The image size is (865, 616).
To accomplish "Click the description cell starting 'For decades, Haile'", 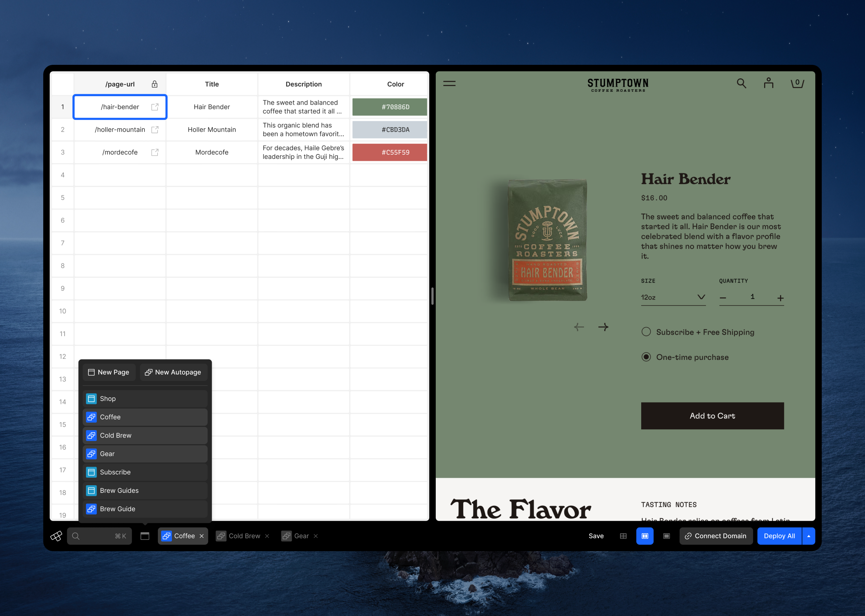I will coord(304,152).
